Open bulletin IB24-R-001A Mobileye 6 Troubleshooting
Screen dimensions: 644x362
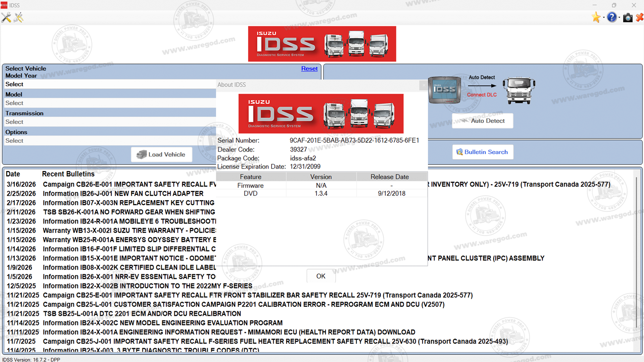[111, 221]
